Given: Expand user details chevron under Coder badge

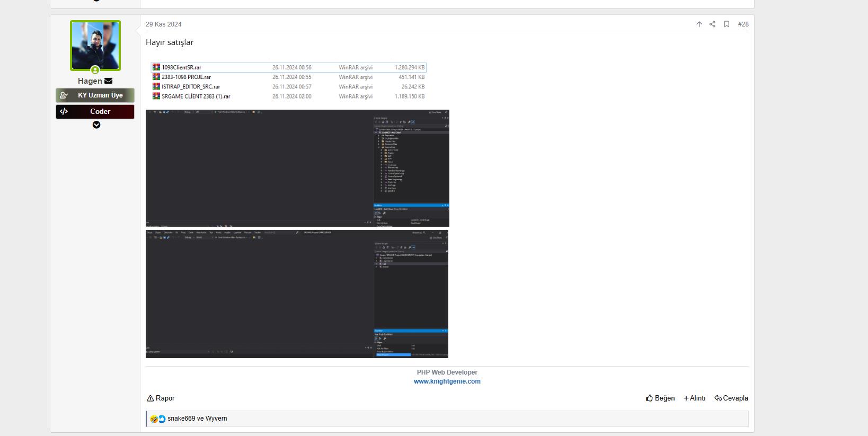Looking at the screenshot, I should click(96, 125).
